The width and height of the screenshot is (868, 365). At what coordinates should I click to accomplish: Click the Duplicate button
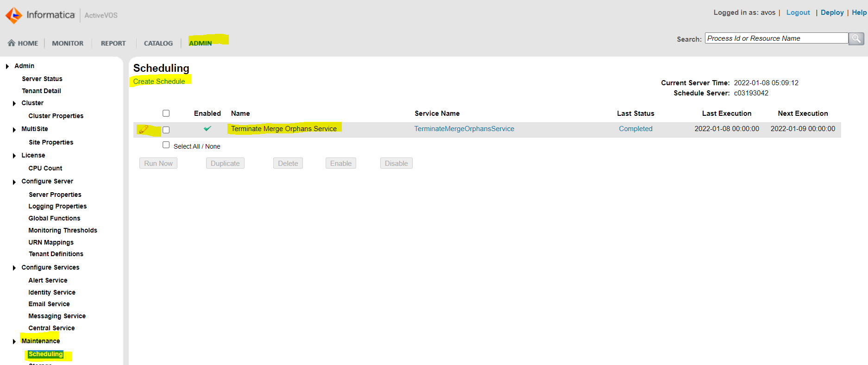(x=225, y=163)
